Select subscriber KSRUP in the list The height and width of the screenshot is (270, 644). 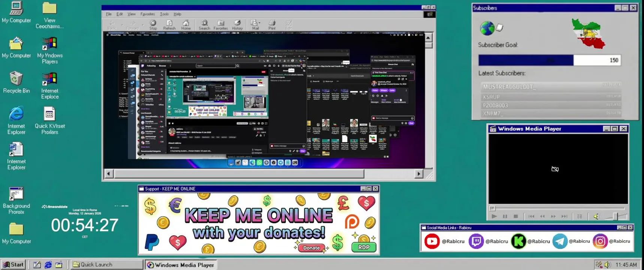pos(551,97)
